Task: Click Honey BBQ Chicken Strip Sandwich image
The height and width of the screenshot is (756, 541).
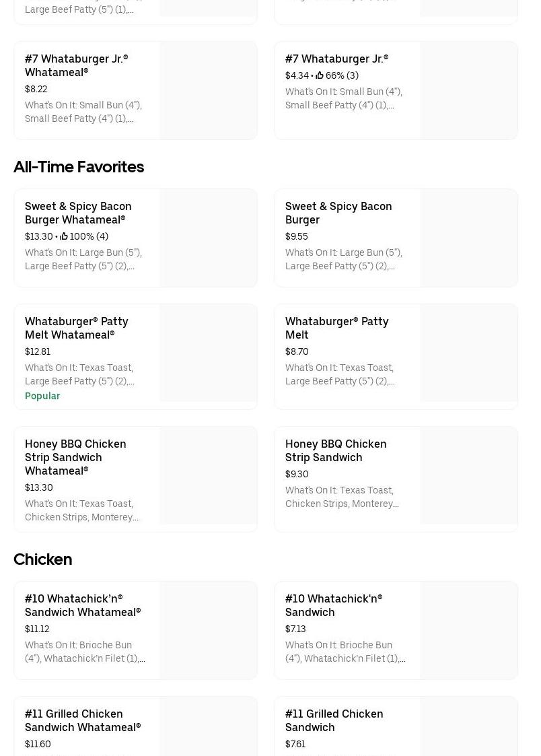Action: pos(468,475)
